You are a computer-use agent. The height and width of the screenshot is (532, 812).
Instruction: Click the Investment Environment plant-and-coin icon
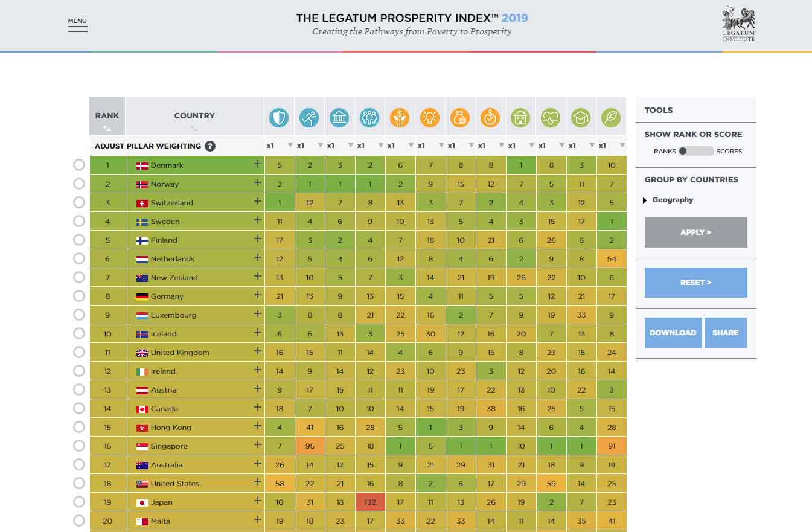click(400, 117)
